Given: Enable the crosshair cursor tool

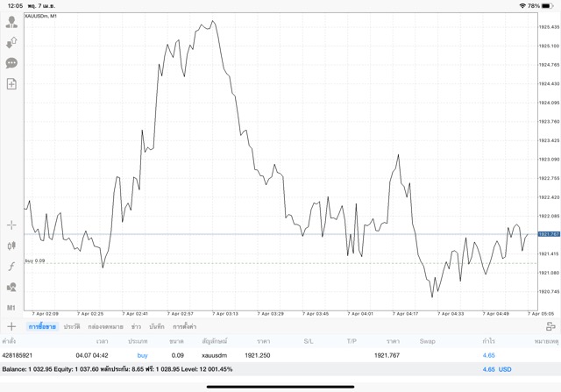Looking at the screenshot, I should tap(11, 225).
